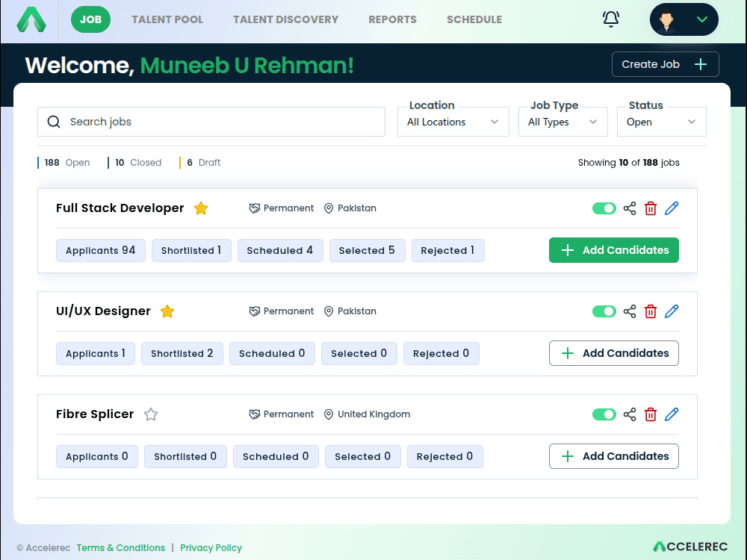Image resolution: width=747 pixels, height=560 pixels.
Task: Click the Accelerec logo in the footer
Action: [x=689, y=547]
